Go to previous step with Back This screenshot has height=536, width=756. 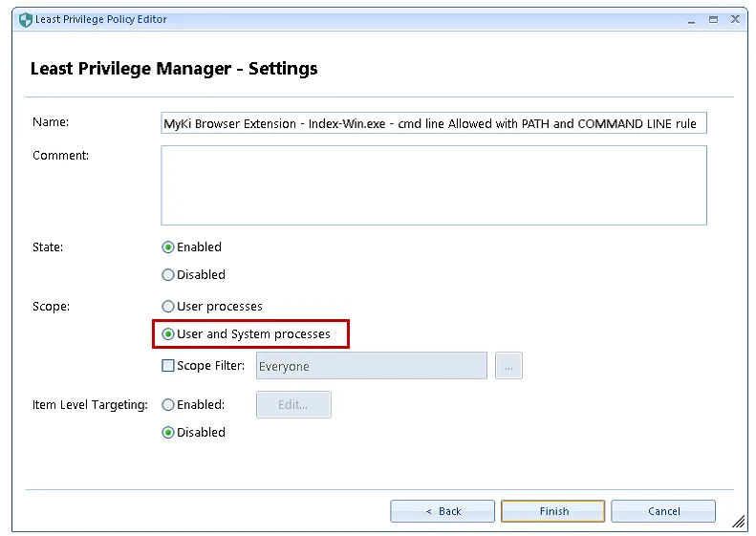point(443,511)
